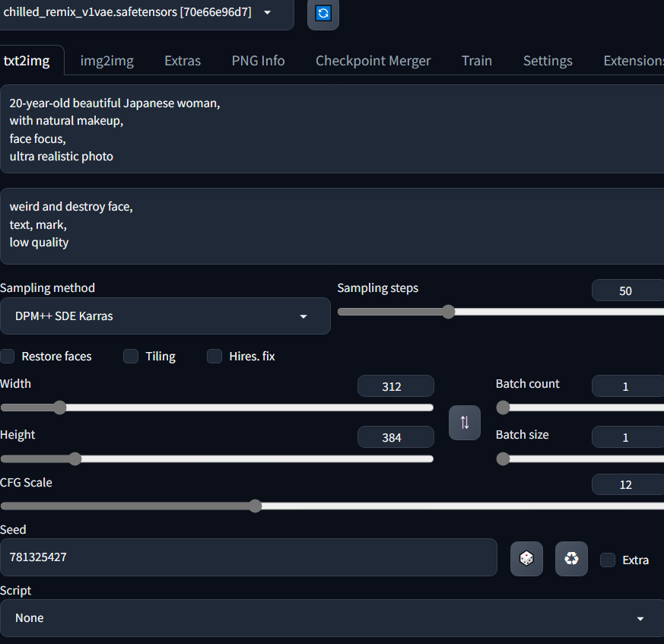Click into the positive prompt text box
The width and height of the screenshot is (664, 644).
point(332,129)
